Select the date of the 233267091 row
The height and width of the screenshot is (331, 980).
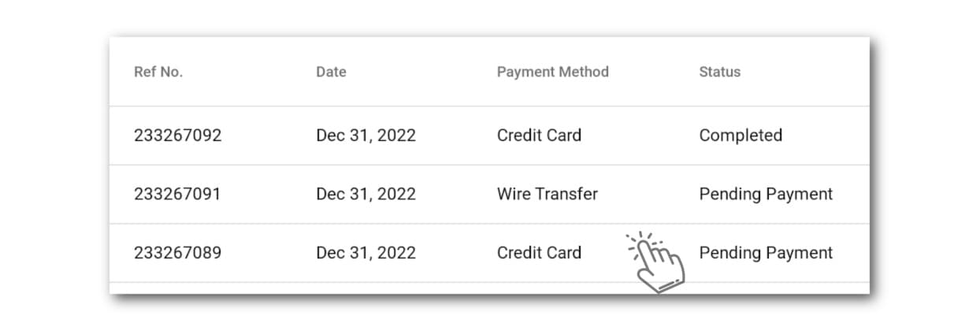point(366,194)
